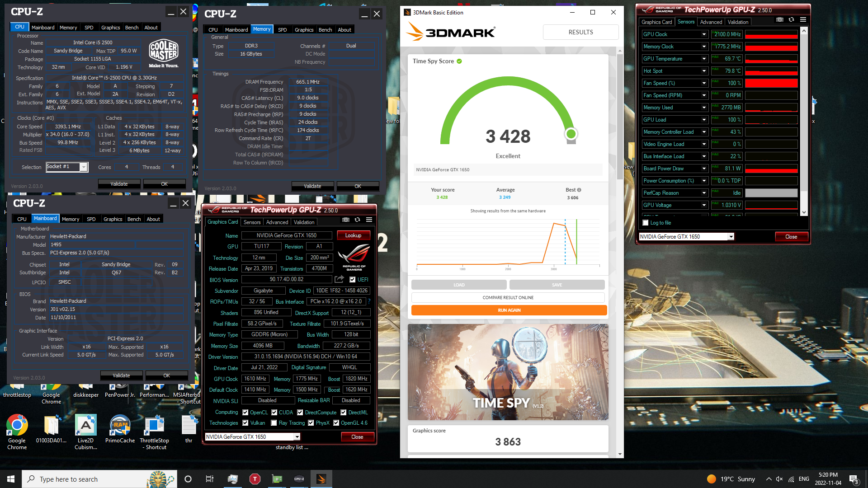This screenshot has width=868, height=488.
Task: Toggle the PhysX checkbox
Action: [x=311, y=423]
